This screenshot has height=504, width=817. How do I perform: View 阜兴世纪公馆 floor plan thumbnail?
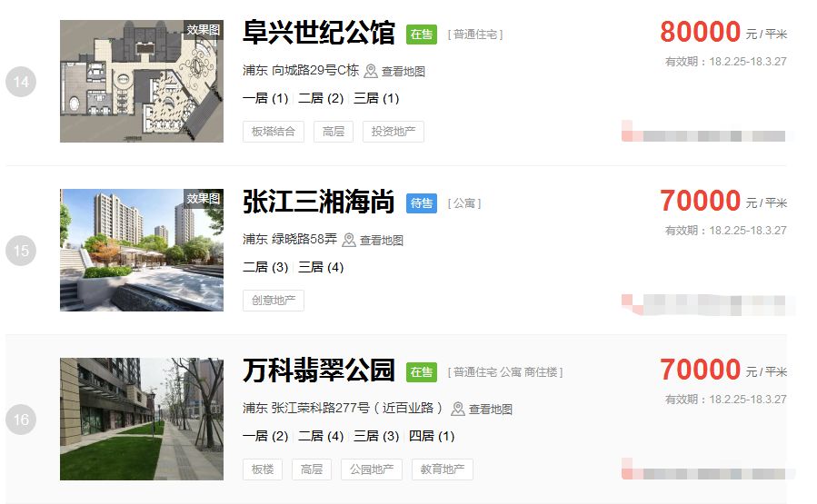coord(142,81)
